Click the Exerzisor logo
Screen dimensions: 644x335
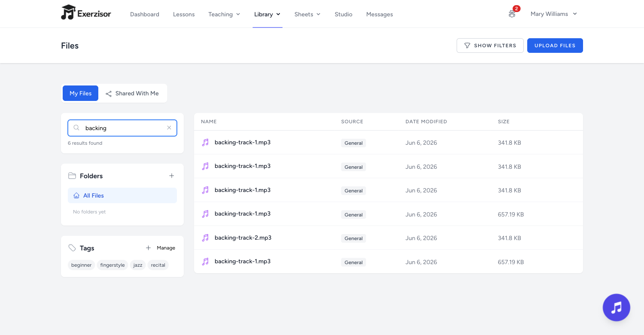(86, 13)
